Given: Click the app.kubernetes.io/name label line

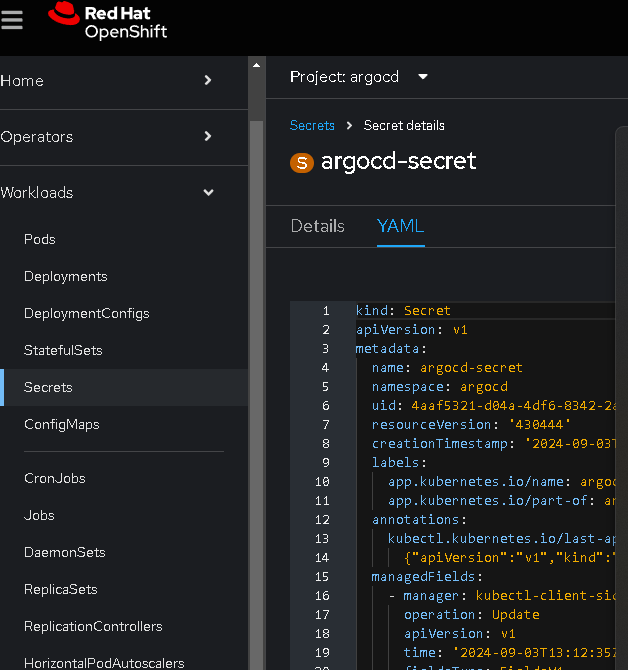Looking at the screenshot, I should click(x=501, y=482).
